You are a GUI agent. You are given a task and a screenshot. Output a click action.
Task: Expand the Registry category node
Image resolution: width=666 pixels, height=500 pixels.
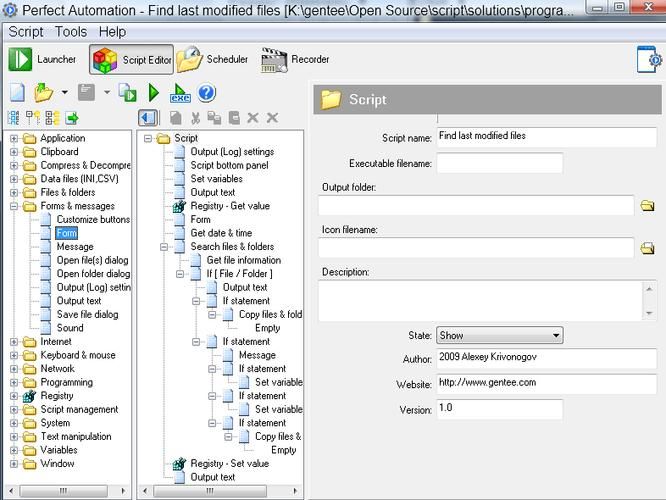(x=14, y=396)
